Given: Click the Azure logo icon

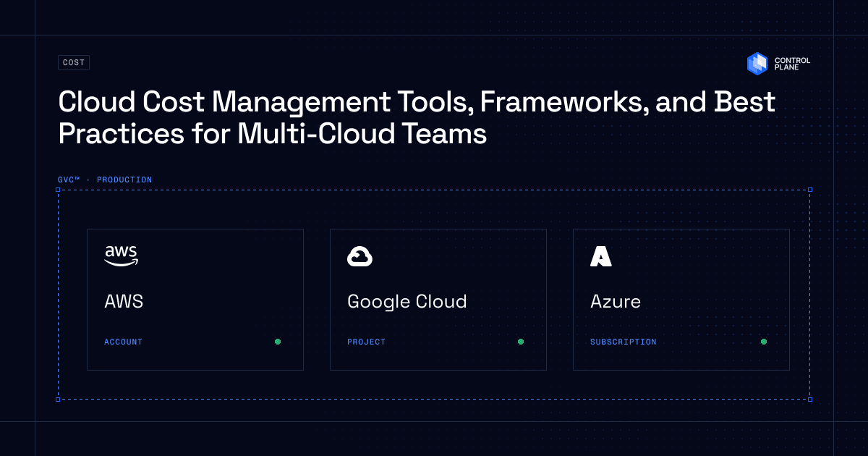Looking at the screenshot, I should click(600, 256).
